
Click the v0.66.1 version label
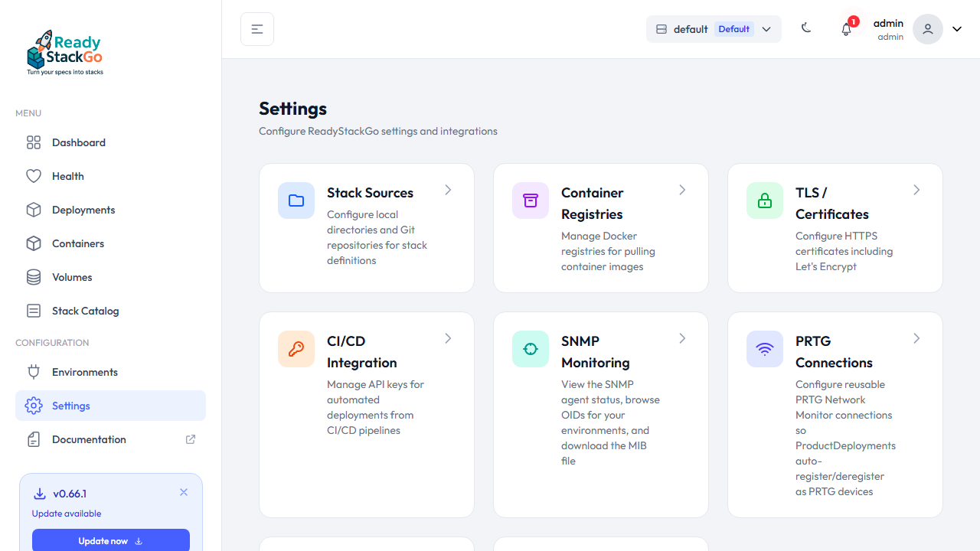pyautogui.click(x=70, y=494)
